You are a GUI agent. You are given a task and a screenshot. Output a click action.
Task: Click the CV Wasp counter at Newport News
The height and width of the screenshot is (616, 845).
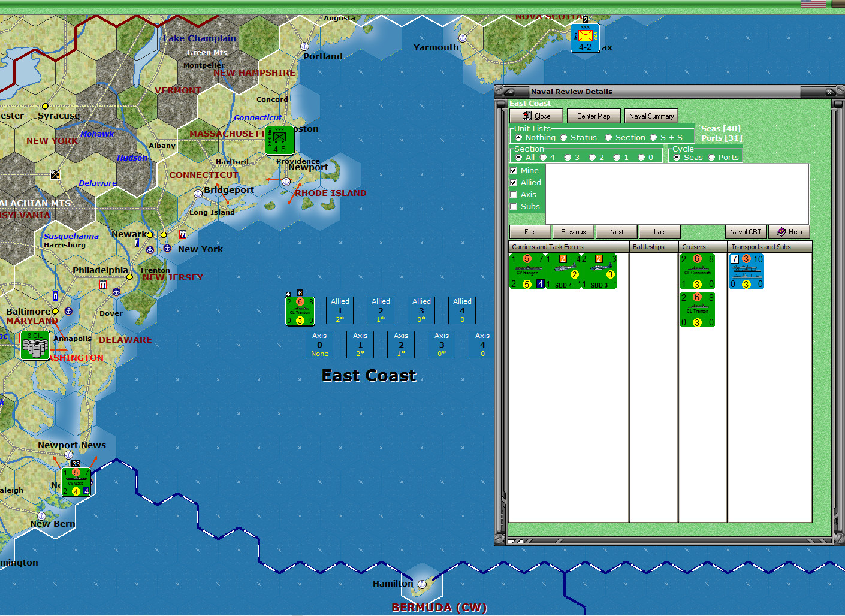pyautogui.click(x=76, y=482)
